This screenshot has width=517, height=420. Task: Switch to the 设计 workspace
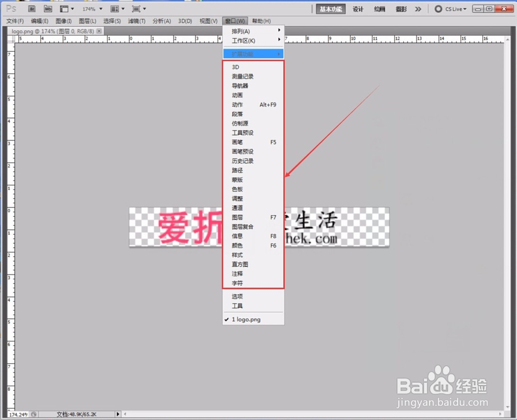click(358, 9)
